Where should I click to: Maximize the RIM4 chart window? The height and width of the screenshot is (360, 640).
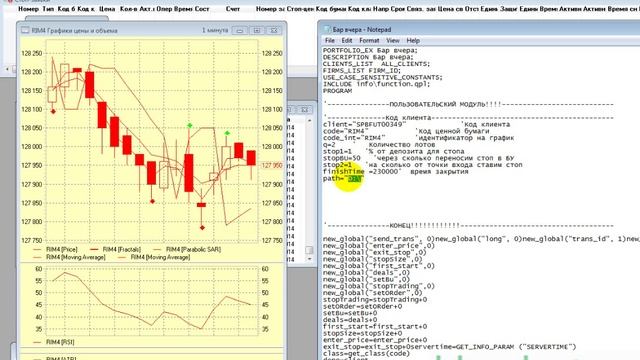pyautogui.click(x=257, y=31)
